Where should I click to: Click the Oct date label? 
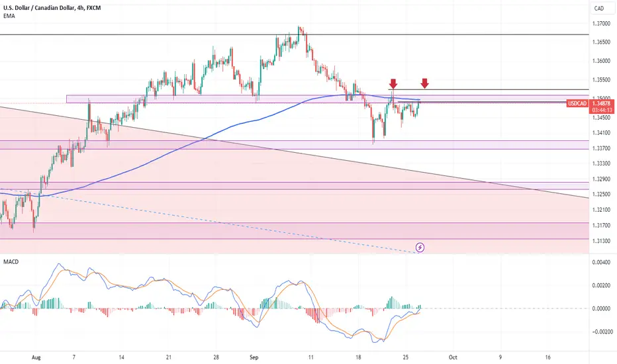pyautogui.click(x=453, y=357)
